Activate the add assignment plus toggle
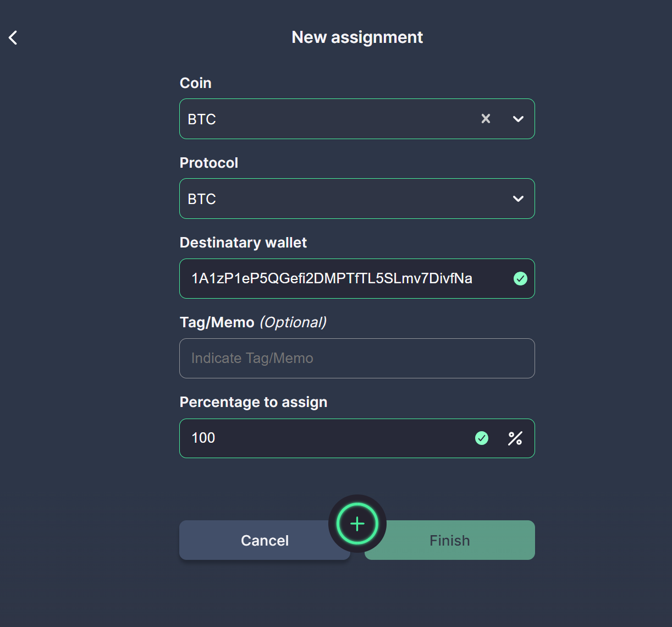 pos(357,524)
